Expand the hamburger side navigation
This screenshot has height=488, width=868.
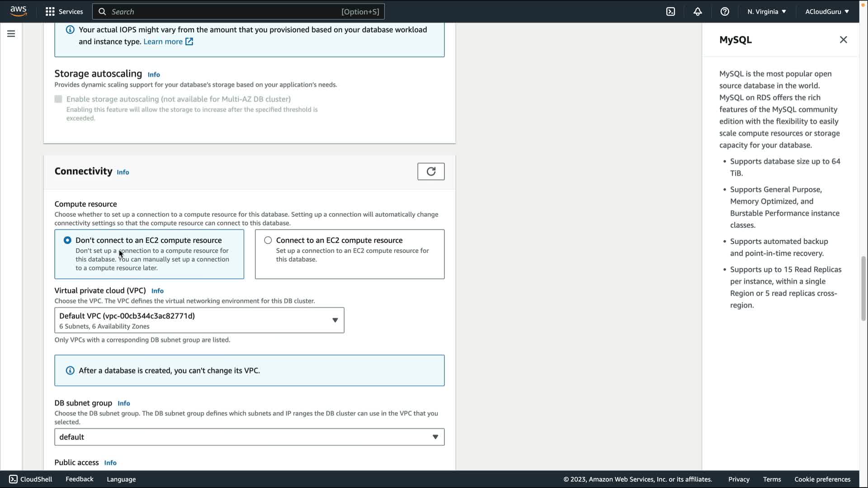(x=11, y=34)
